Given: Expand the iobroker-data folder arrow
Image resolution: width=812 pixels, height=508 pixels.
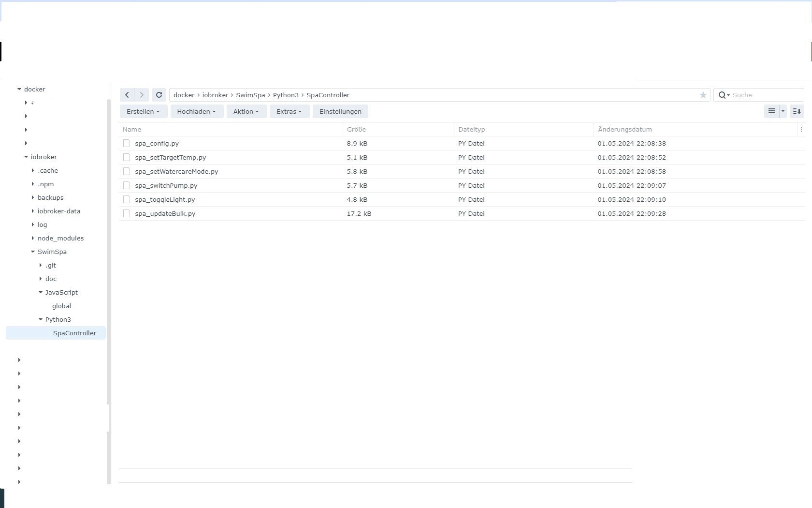Looking at the screenshot, I should coord(33,211).
